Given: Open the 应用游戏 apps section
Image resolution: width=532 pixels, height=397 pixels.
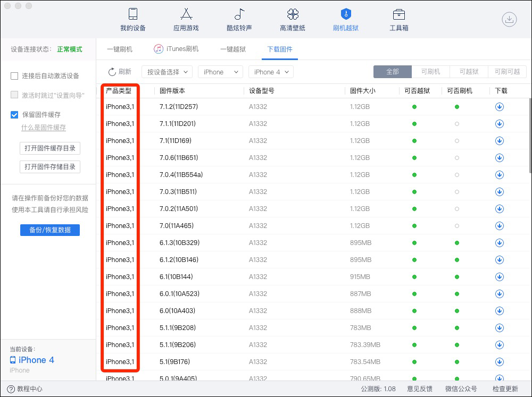Looking at the screenshot, I should coord(186,20).
